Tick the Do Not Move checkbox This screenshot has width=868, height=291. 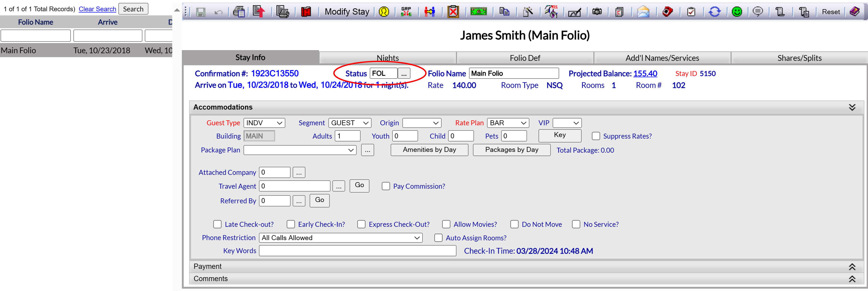click(x=514, y=224)
